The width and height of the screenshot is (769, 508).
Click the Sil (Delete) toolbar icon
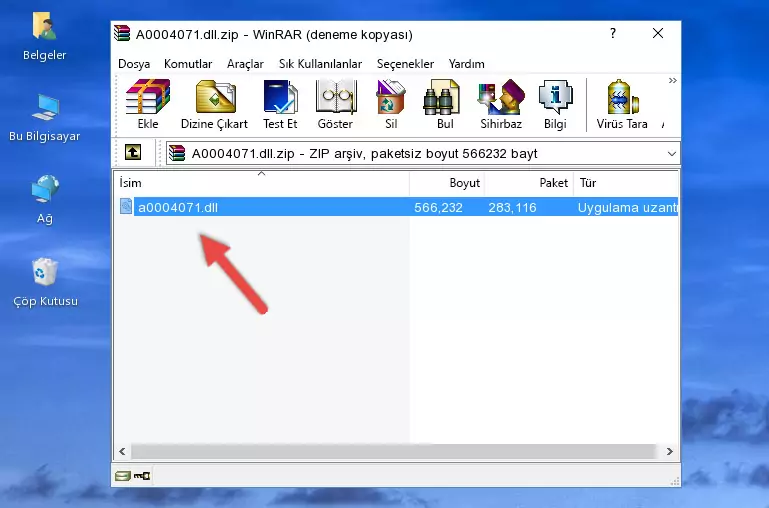391,104
